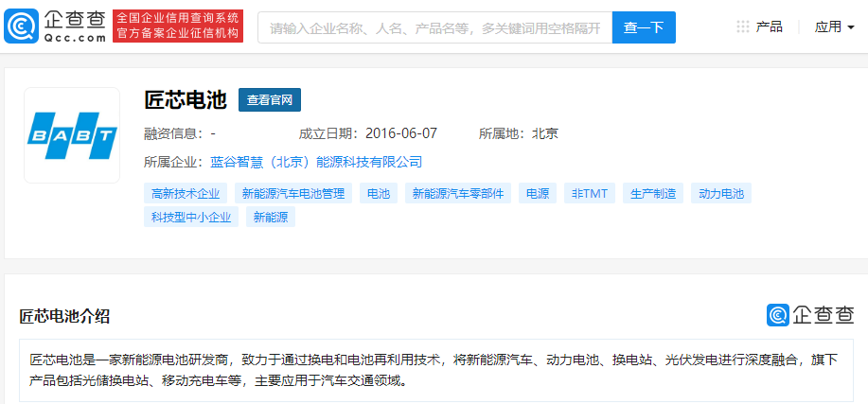
Task: Click the 匠芯电池介绍 heading
Action: tap(64, 317)
